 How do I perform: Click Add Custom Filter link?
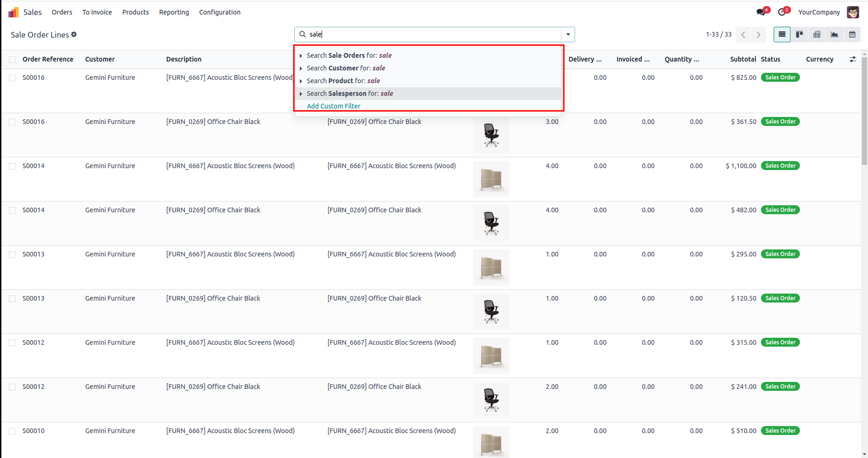(x=333, y=106)
